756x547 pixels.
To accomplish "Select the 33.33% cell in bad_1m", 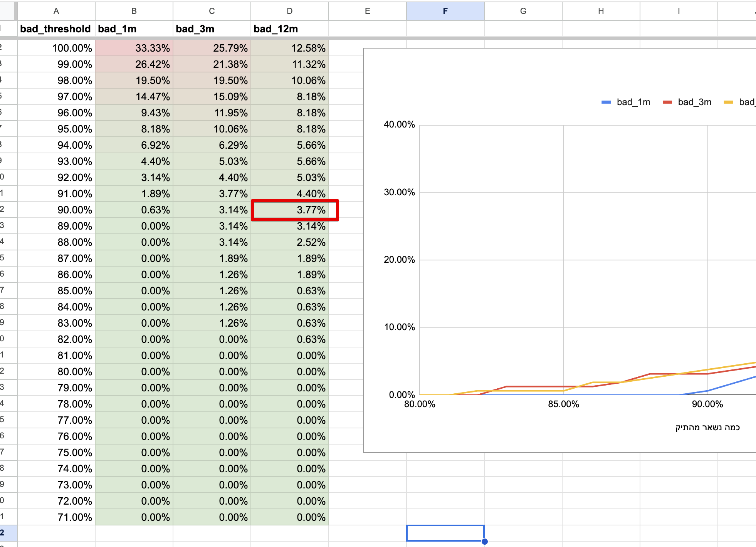I will tap(134, 48).
